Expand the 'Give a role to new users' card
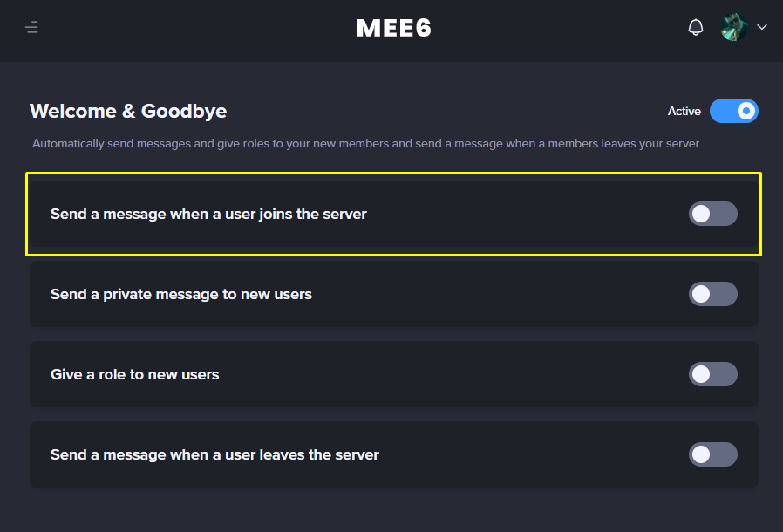This screenshot has width=783, height=532. pyautogui.click(x=394, y=374)
